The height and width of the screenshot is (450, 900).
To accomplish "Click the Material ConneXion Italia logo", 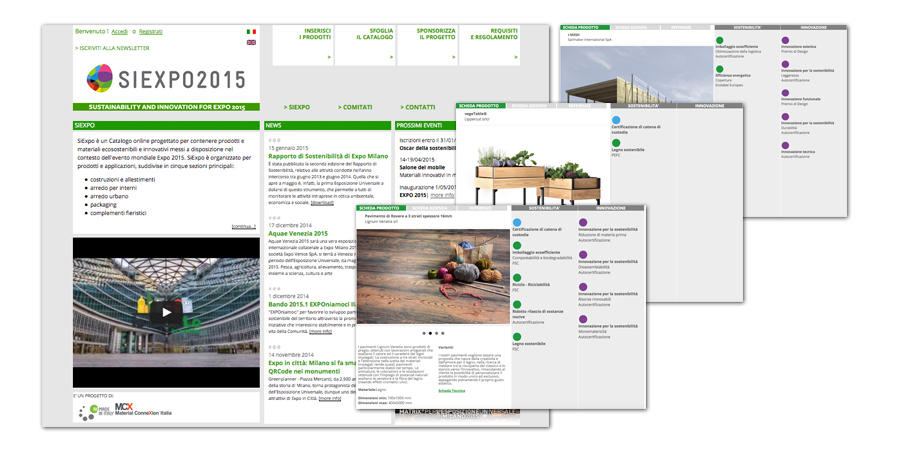I will [143, 410].
